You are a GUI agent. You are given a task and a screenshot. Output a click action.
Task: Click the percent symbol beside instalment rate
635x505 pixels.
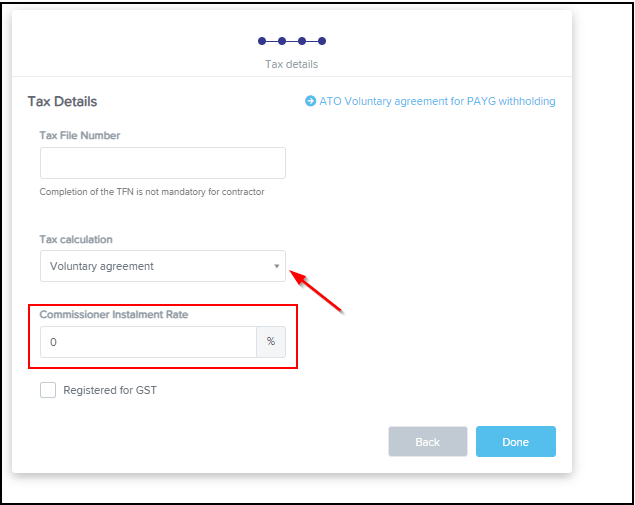click(271, 342)
